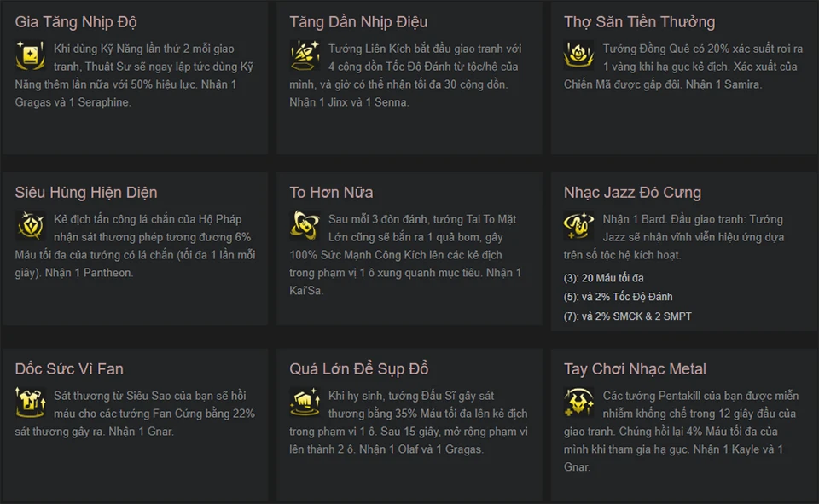Open the Thợ Săn Tiền Thưởng title
The height and width of the screenshot is (504, 819).
tap(639, 22)
